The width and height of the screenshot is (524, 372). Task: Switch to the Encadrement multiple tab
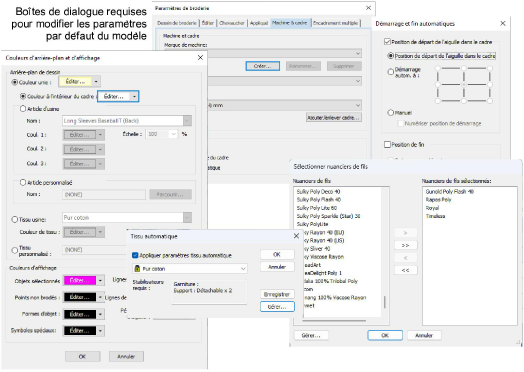[x=336, y=23]
